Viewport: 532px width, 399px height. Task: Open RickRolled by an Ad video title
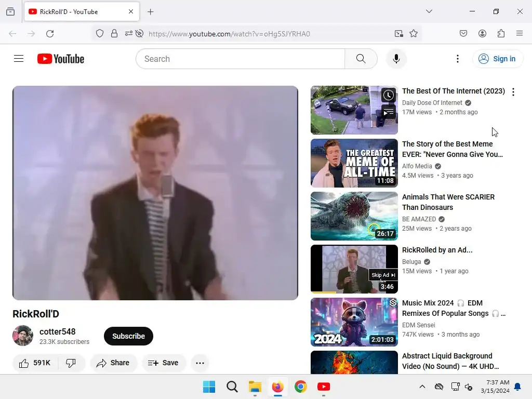437,250
